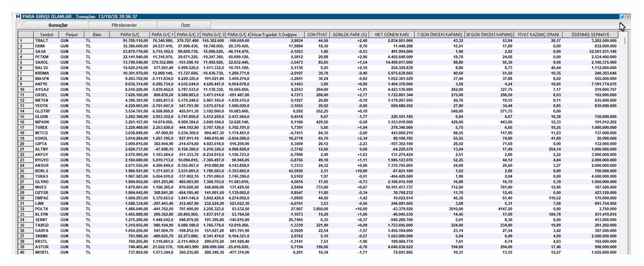
Task: Select the MASFN symbol cell
Action: (46, 78)
